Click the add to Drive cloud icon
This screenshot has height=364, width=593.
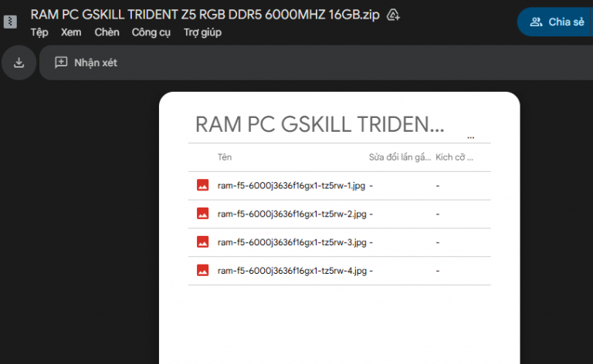click(393, 15)
